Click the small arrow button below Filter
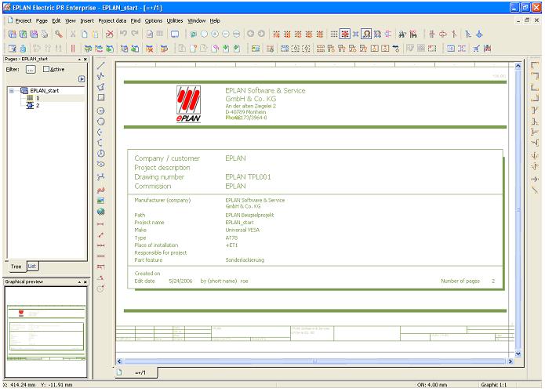Screen dimensions: 545x392 tap(82, 79)
